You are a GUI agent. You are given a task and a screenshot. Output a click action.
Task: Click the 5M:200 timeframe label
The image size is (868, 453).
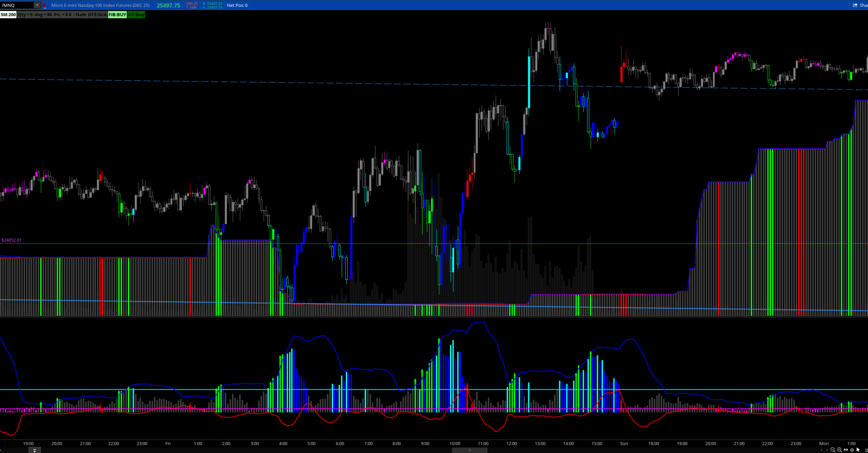tap(8, 15)
